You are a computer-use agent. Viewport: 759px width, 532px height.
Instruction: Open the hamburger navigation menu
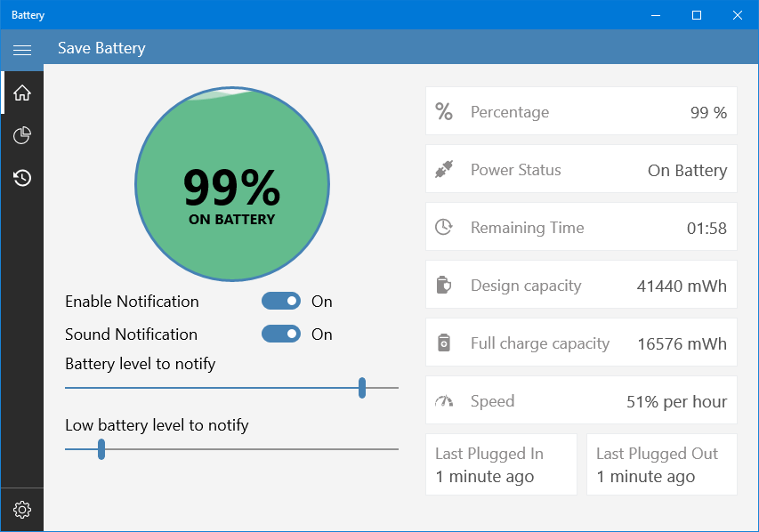point(21,50)
